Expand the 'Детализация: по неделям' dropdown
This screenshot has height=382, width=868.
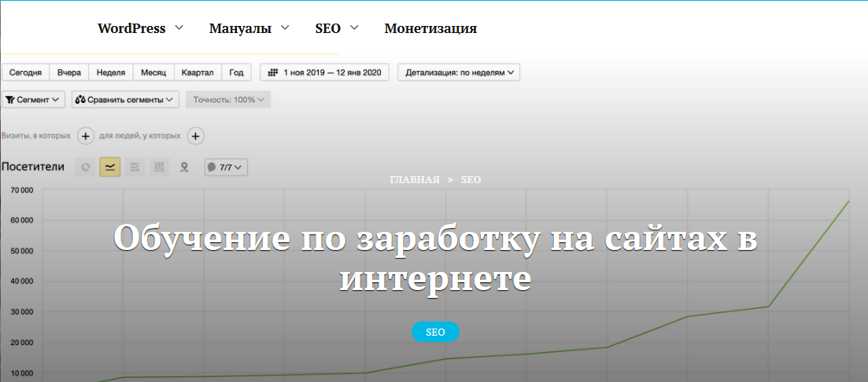[459, 72]
